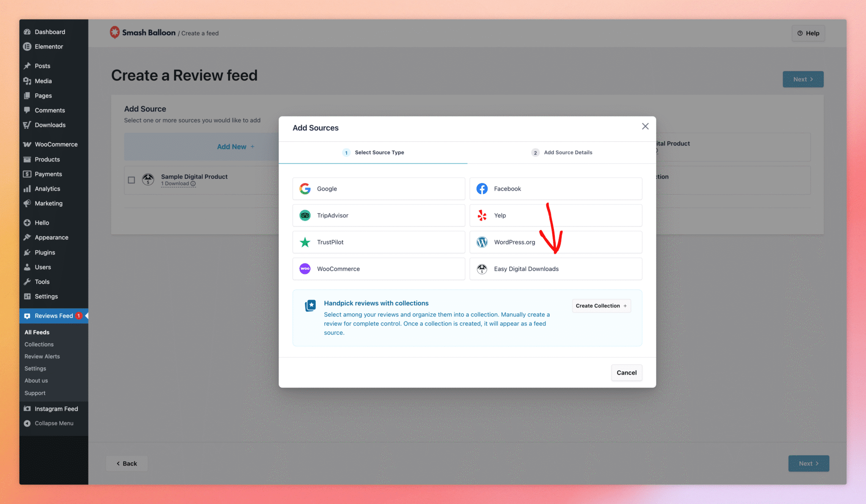Click the Posts pin icon

tap(27, 66)
